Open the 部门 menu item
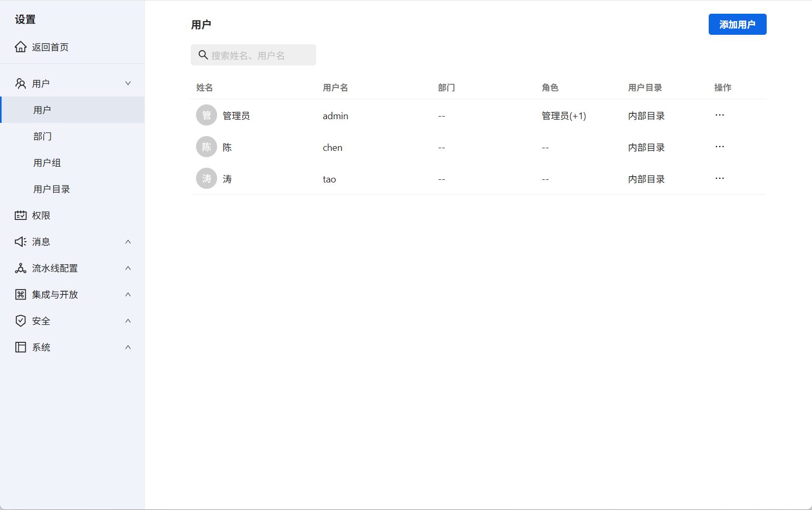Screen dimensions: 812x510 coord(43,136)
